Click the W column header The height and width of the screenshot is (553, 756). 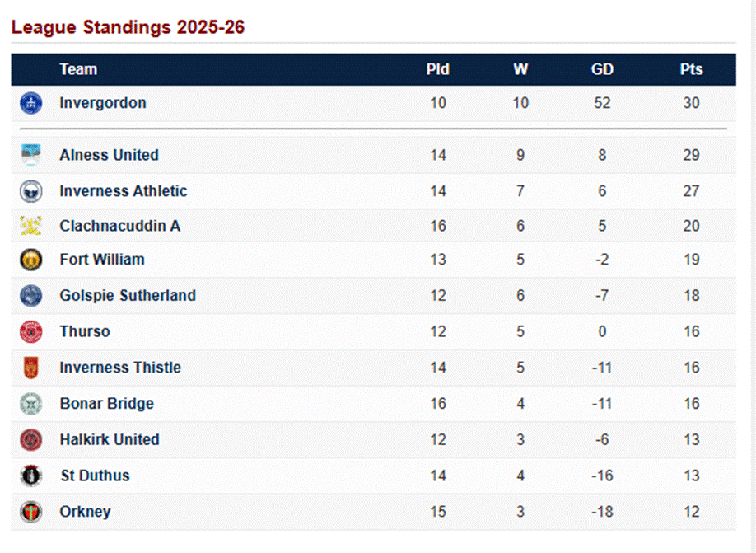click(520, 69)
